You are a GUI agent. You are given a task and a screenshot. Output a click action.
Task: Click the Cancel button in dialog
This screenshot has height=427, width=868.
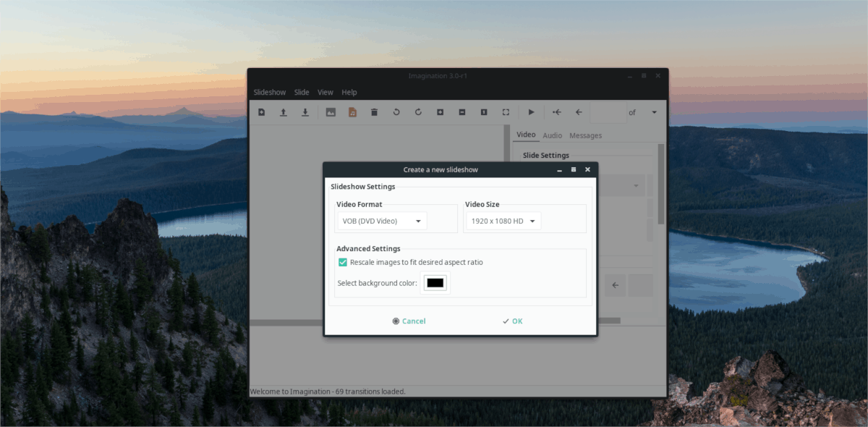click(x=409, y=321)
